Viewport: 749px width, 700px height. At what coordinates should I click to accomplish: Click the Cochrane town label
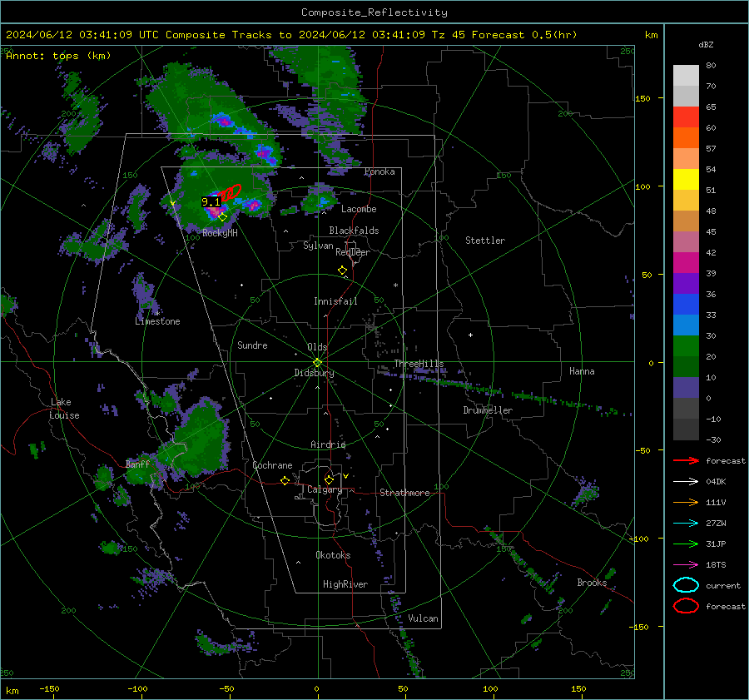(272, 465)
